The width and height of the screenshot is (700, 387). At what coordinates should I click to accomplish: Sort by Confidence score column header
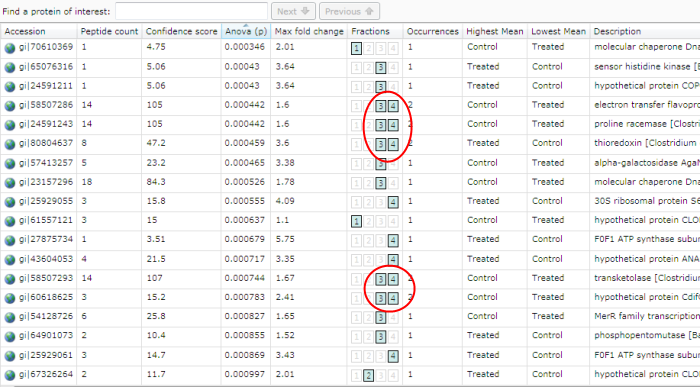coord(181,31)
